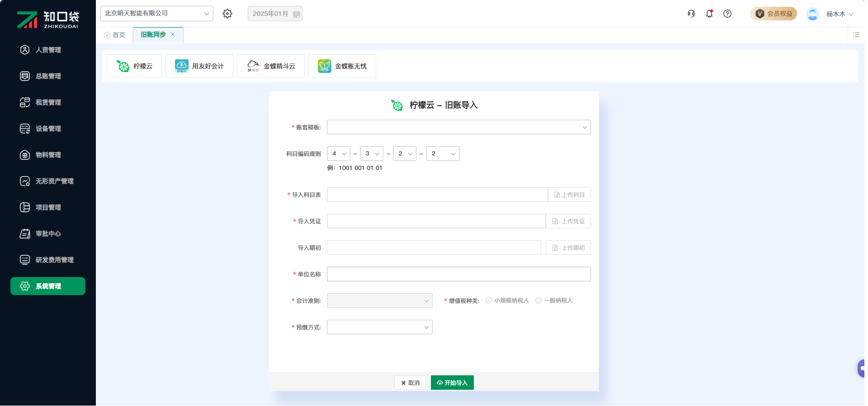This screenshot has height=406, width=868.
Task: Open settings gear next to company selector
Action: pyautogui.click(x=227, y=14)
